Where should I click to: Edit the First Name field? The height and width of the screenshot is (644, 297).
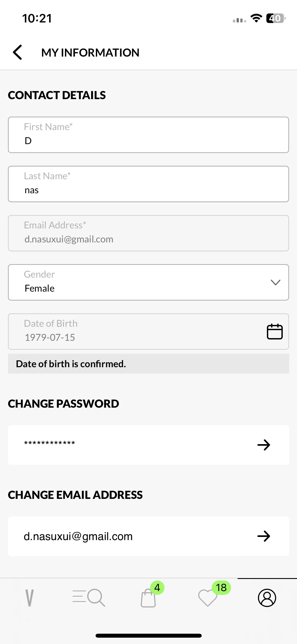(148, 135)
